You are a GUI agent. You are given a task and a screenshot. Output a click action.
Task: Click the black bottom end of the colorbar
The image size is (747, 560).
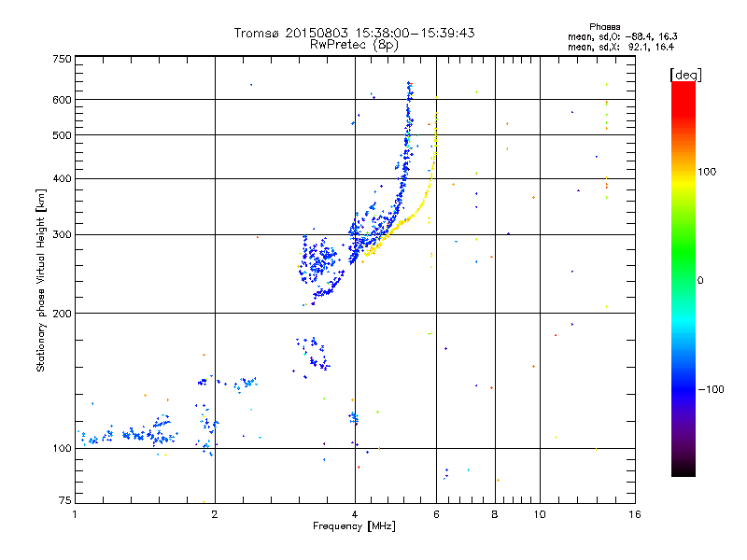point(684,469)
